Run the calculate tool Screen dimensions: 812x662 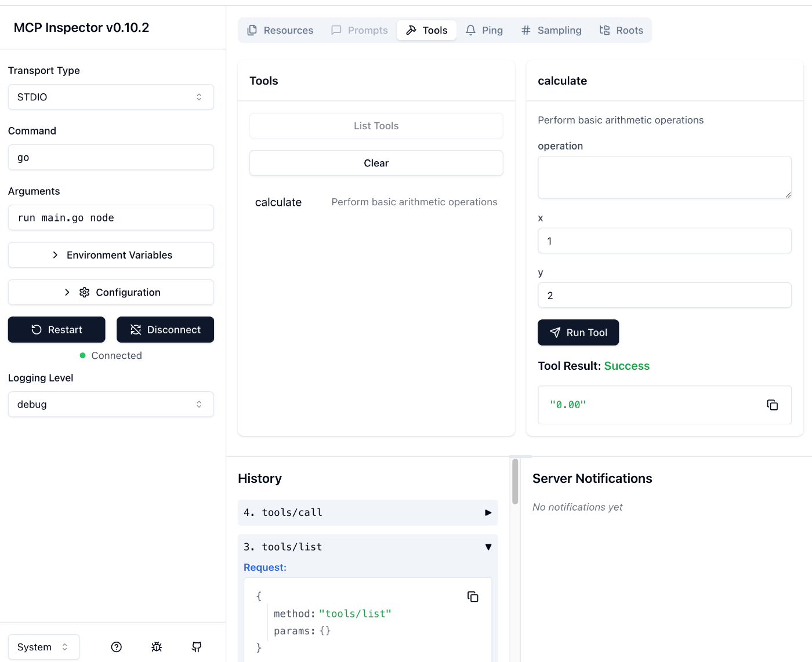pos(578,332)
